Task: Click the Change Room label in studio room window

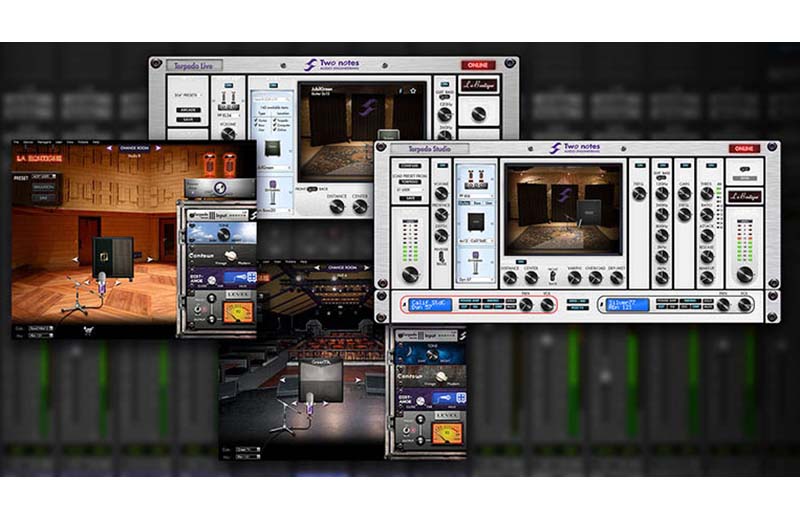Action: click(134, 148)
